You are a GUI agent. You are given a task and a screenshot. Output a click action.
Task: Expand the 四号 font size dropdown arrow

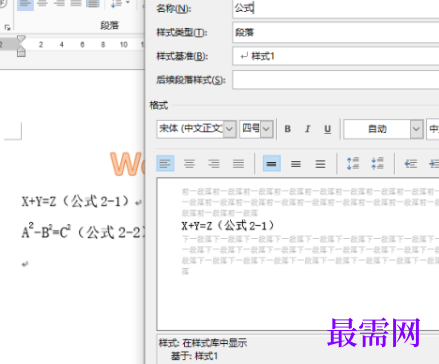coord(266,129)
